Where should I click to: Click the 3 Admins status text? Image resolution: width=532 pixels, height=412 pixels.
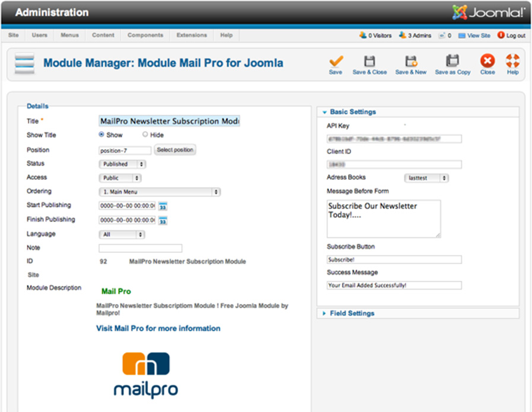click(420, 35)
